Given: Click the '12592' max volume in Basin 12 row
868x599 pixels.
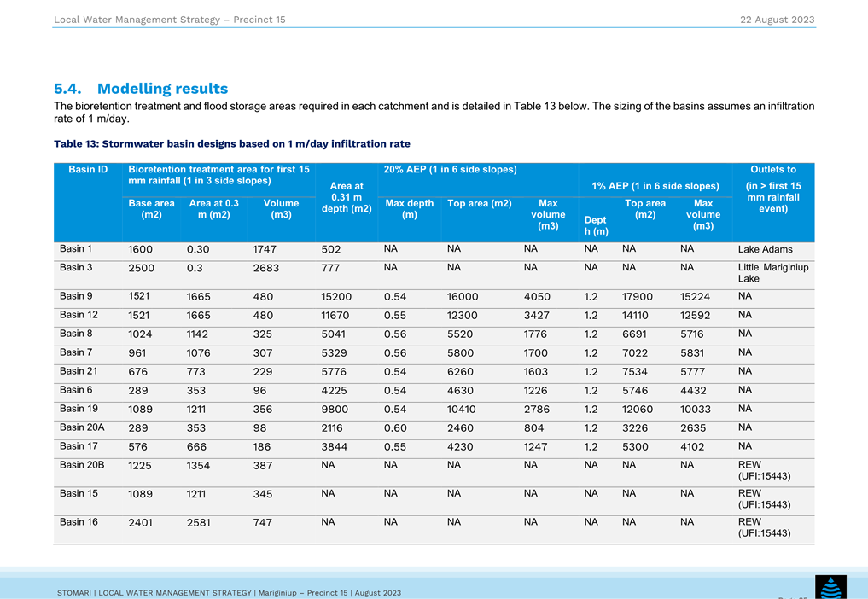Looking at the screenshot, I should point(696,316).
